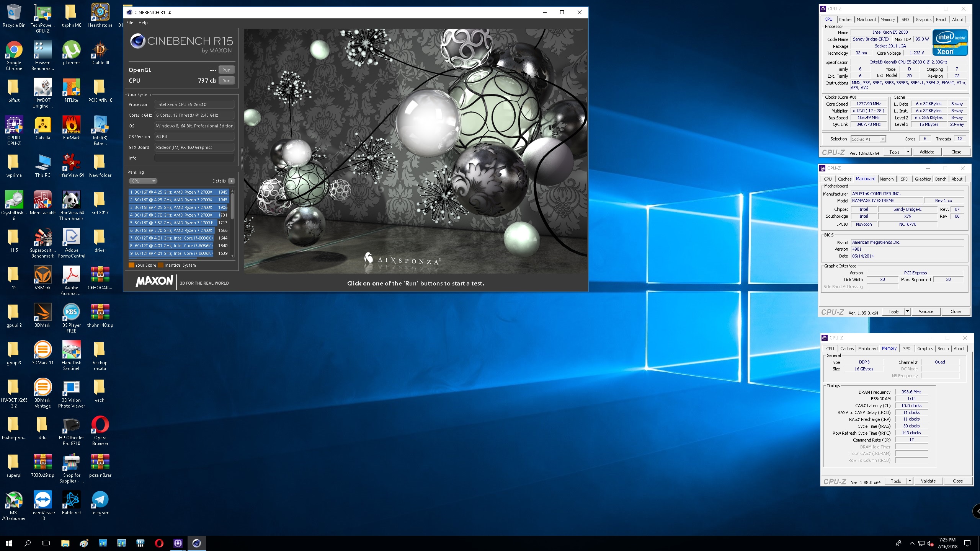This screenshot has width=980, height=551.
Task: Open 3DMark desktop shortcut
Action: tap(42, 316)
